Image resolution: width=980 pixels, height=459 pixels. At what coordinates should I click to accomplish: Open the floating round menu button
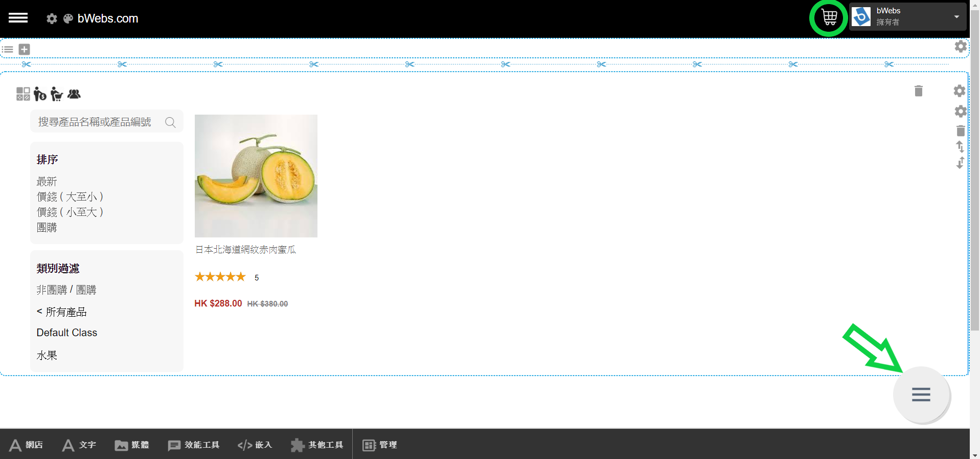coord(921,395)
